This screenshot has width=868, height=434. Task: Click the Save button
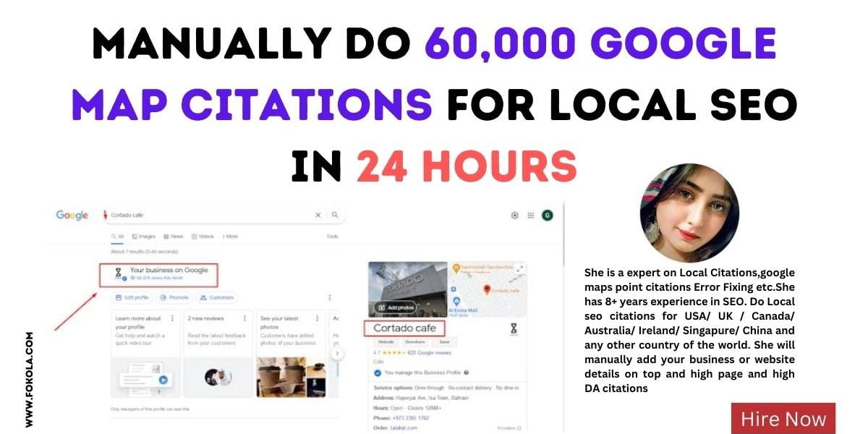[443, 341]
